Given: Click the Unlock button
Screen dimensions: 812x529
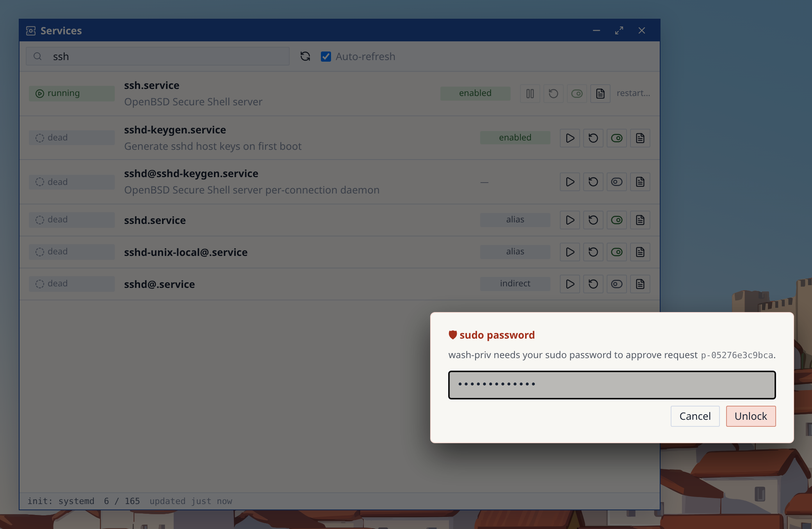Looking at the screenshot, I should pos(751,416).
